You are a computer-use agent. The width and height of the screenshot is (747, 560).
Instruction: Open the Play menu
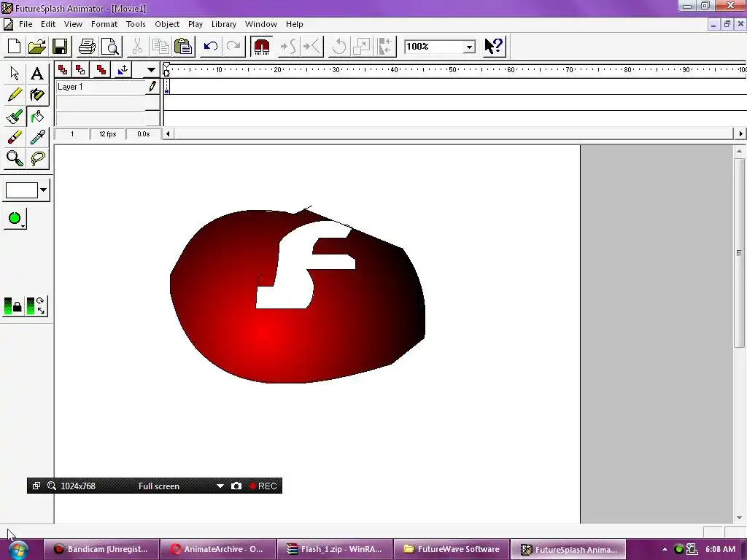pos(196,24)
